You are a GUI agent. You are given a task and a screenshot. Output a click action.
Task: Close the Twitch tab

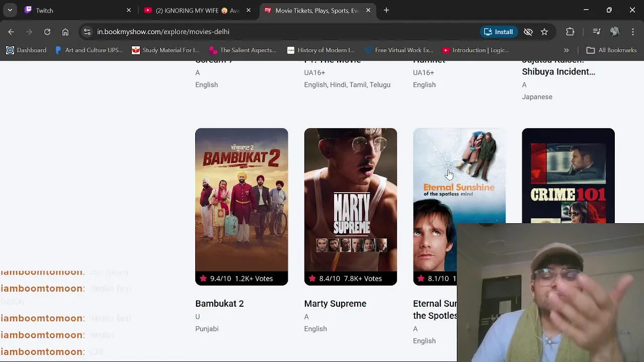point(129,10)
